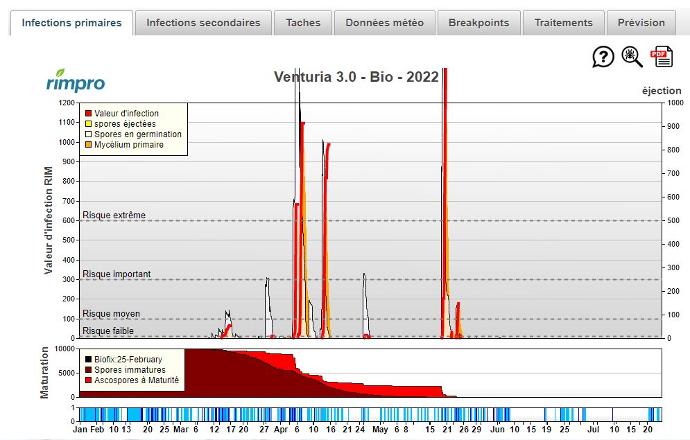The image size is (690, 440).
Task: Click the rimpro logo
Action: coord(76,81)
